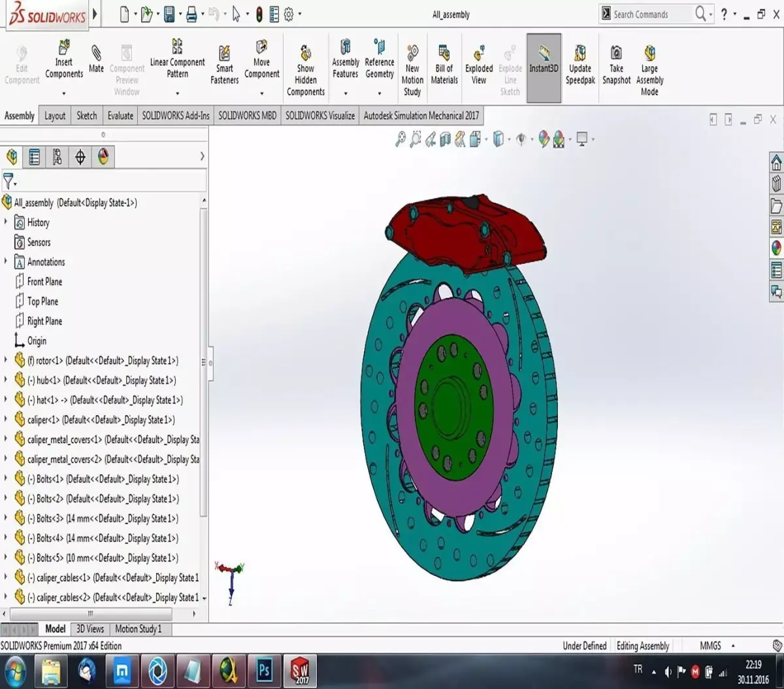Toggle Show Hidden Components
784x689 pixels.
point(305,62)
